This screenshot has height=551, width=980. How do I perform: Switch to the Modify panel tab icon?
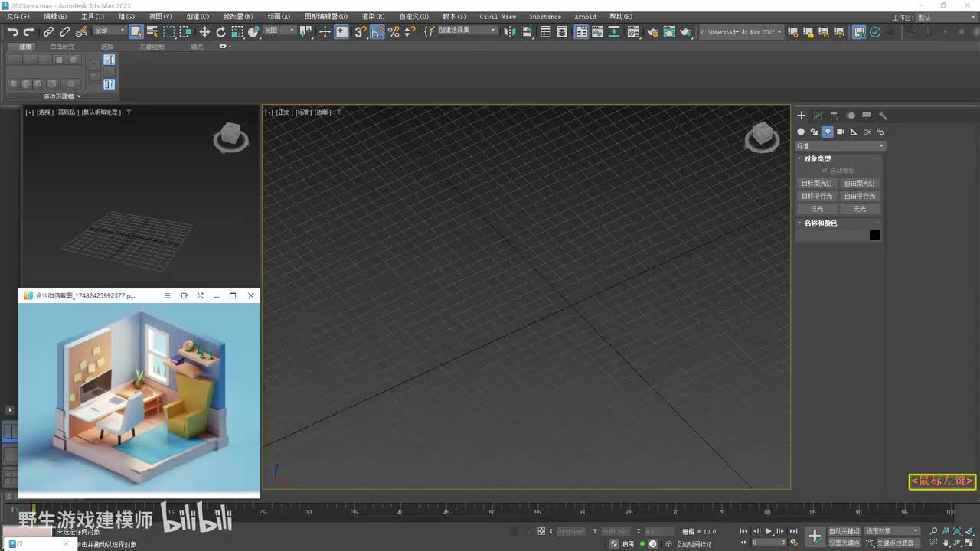818,116
